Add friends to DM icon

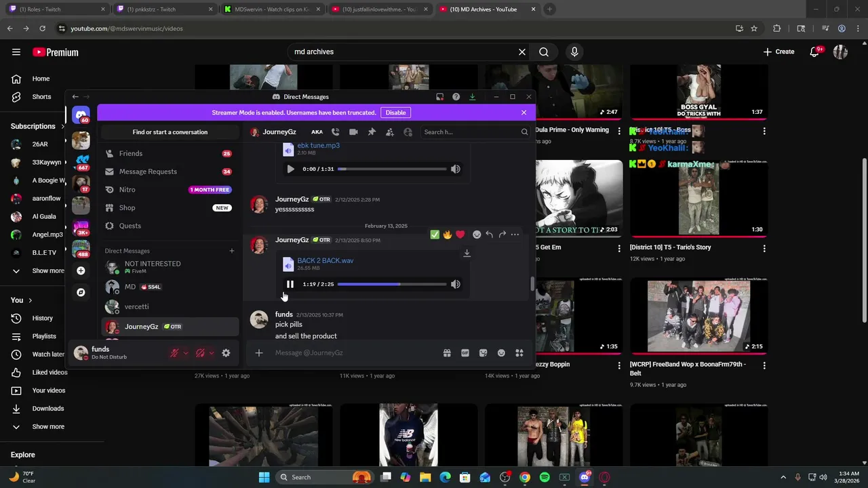tap(390, 132)
